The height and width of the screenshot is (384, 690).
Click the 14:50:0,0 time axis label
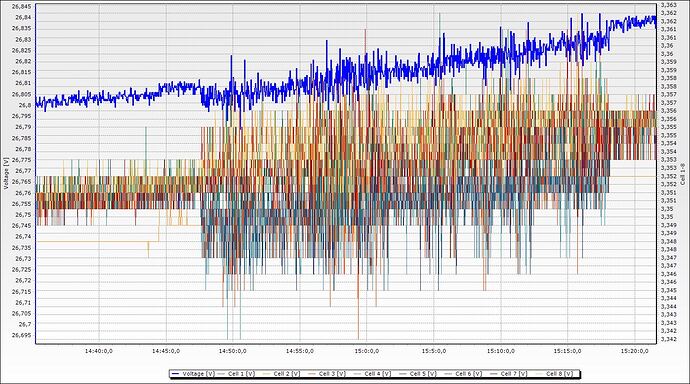(x=233, y=351)
